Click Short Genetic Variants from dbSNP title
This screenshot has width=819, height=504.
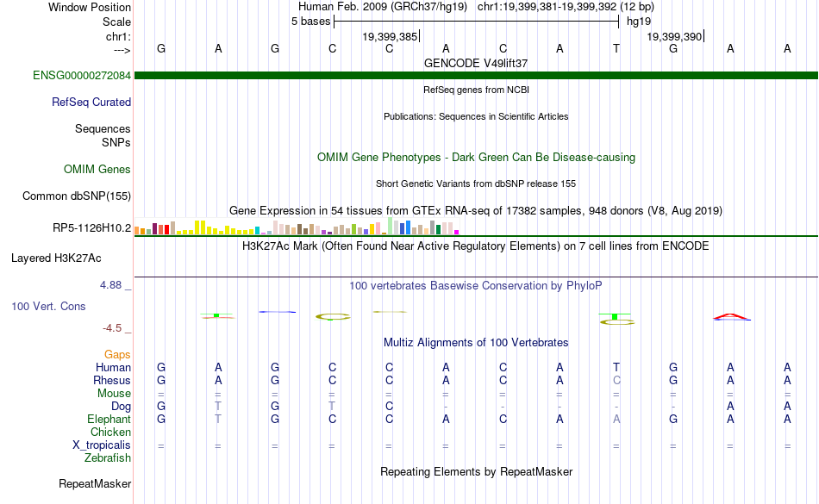click(476, 184)
